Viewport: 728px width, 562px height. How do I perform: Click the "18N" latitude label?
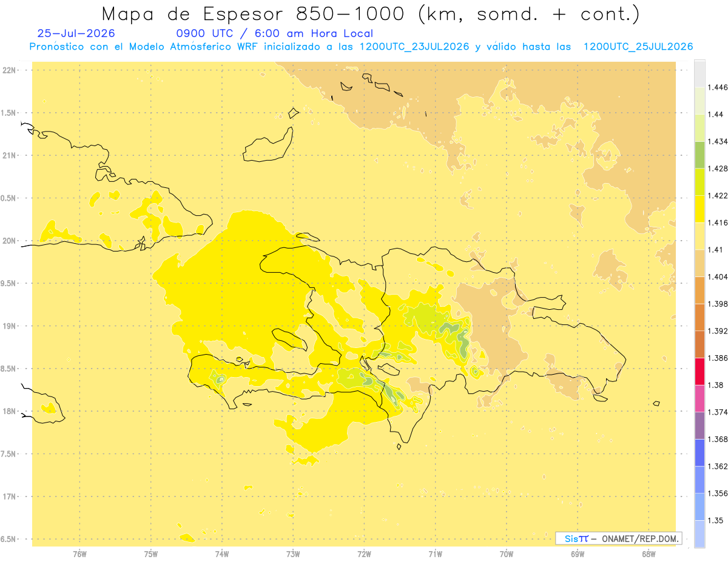[x=9, y=412]
